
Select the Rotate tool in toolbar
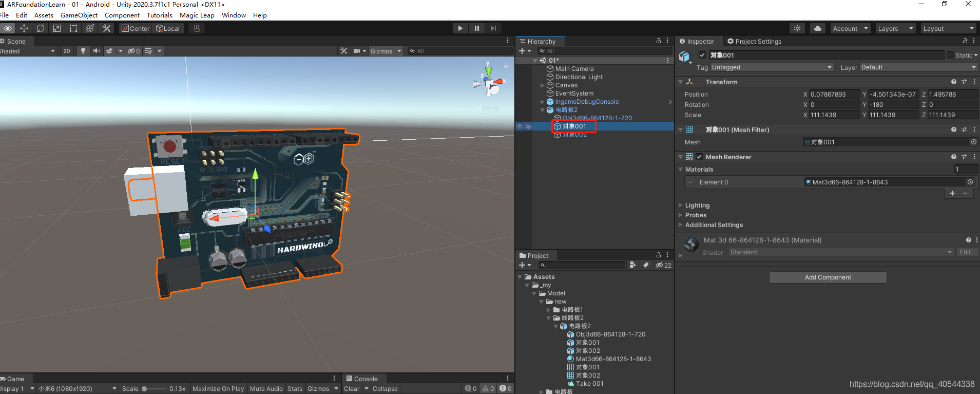point(41,28)
